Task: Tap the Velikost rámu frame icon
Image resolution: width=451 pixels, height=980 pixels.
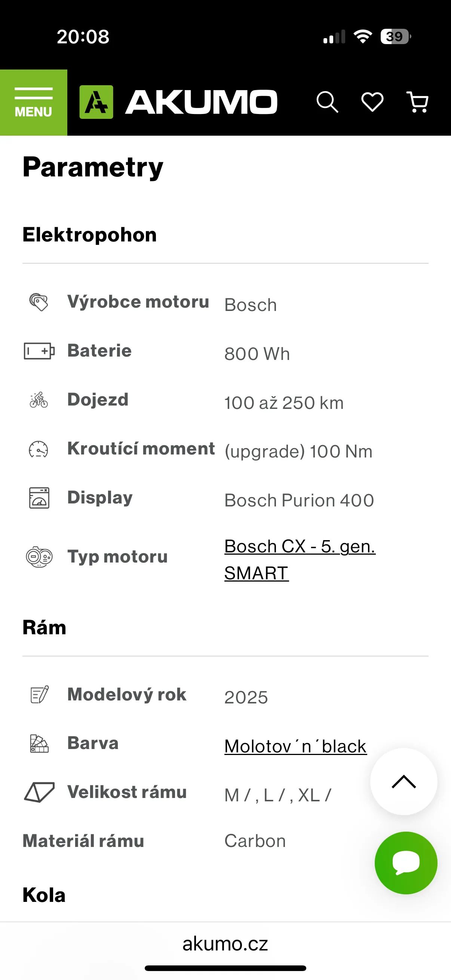Action: click(39, 792)
